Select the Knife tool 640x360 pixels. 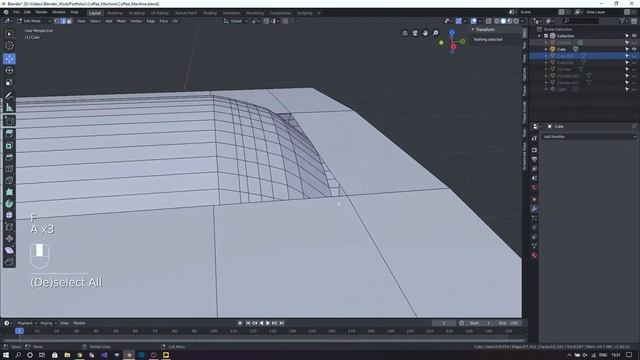point(9,180)
